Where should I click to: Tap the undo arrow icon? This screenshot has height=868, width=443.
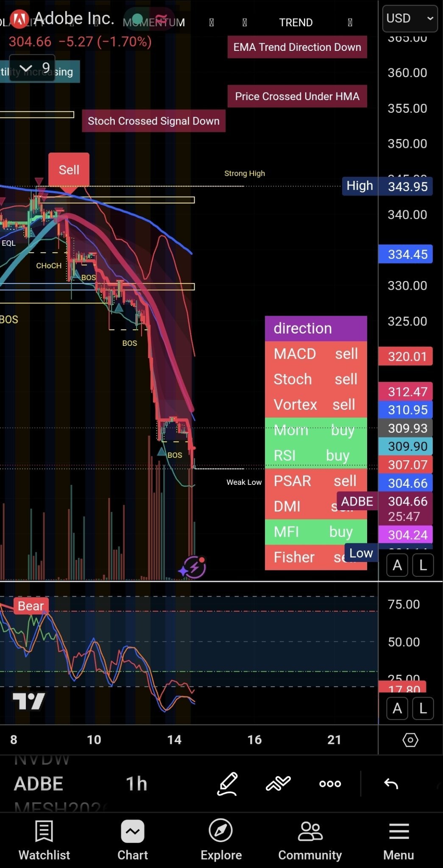click(x=391, y=784)
